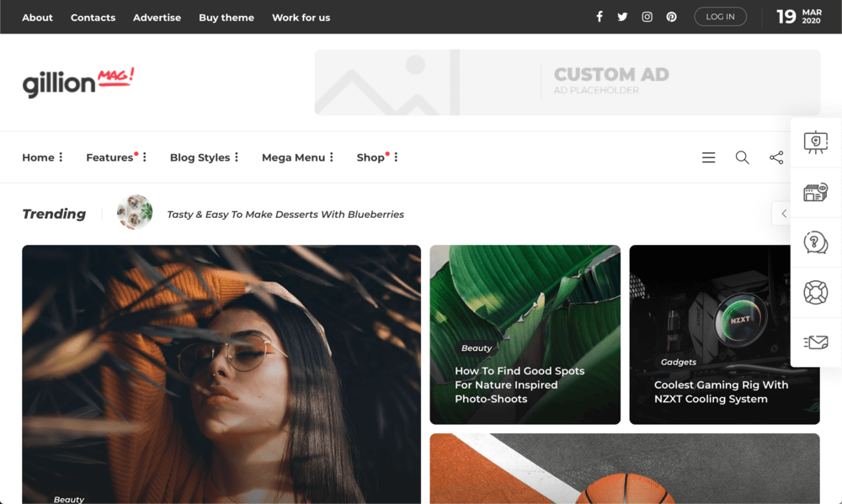
Task: Open the woman with glasses featured image
Action: tap(221, 374)
